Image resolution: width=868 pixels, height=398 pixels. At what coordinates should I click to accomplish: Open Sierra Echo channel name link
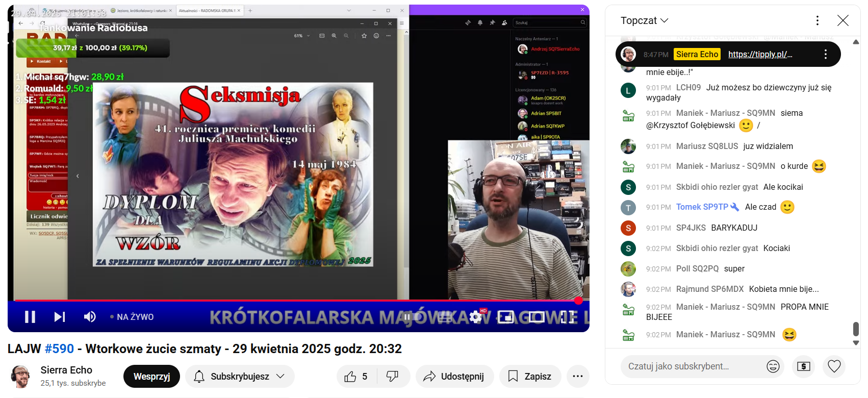[66, 370]
